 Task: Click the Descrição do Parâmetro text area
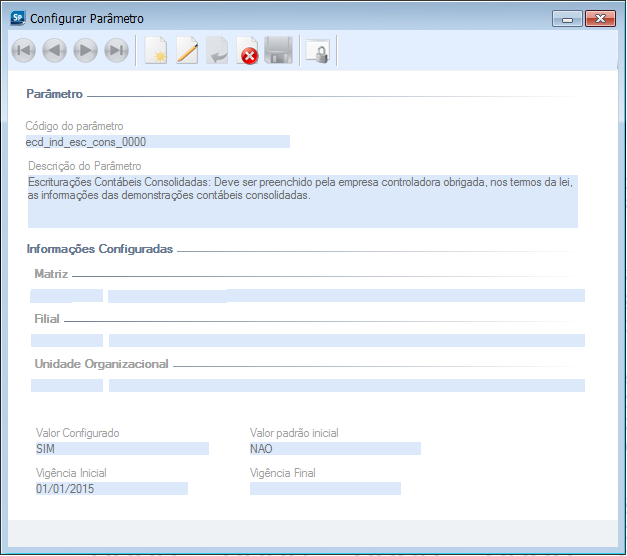(303, 201)
